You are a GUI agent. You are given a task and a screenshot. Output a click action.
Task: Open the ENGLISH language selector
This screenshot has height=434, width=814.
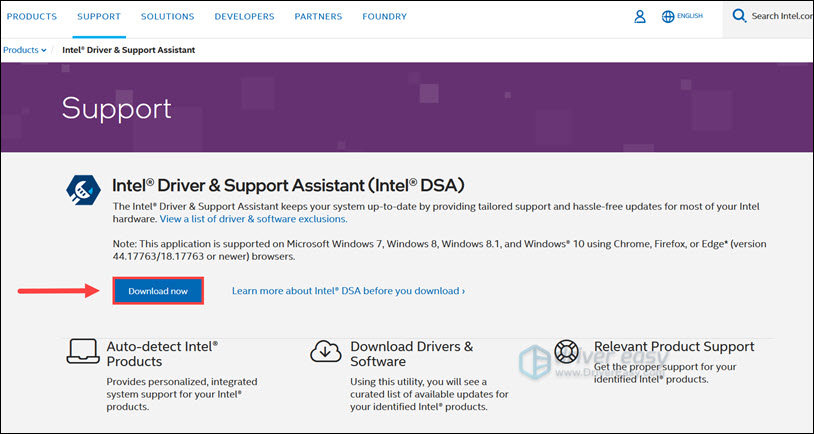tap(690, 17)
